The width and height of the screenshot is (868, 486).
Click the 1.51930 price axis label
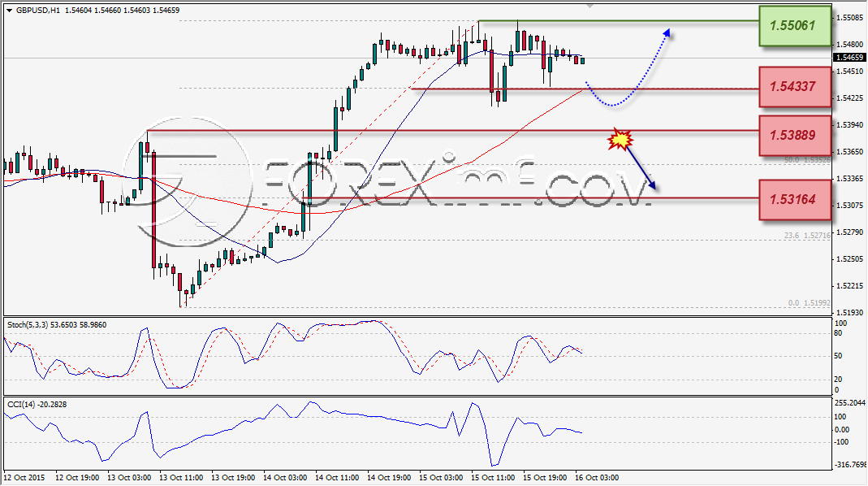(x=849, y=313)
